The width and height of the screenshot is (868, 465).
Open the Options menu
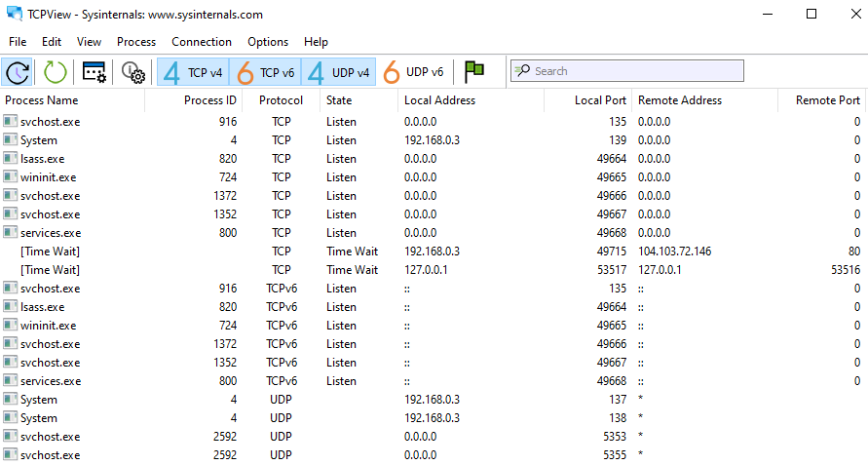[x=268, y=42]
